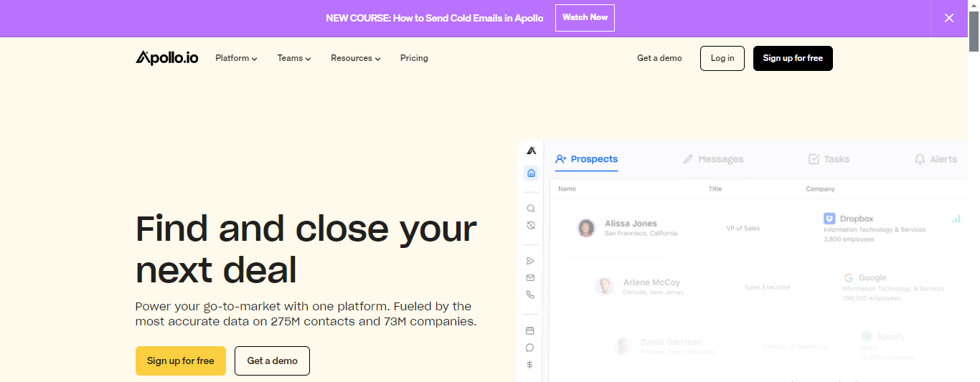Expand the Resources dropdown menu
Viewport: 980px width, 382px height.
[x=355, y=58]
